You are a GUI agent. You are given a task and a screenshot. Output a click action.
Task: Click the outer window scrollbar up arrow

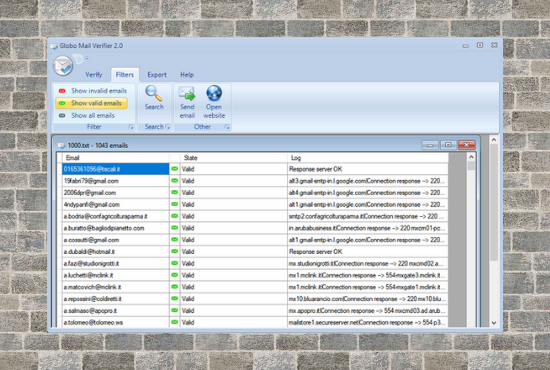tap(494, 140)
